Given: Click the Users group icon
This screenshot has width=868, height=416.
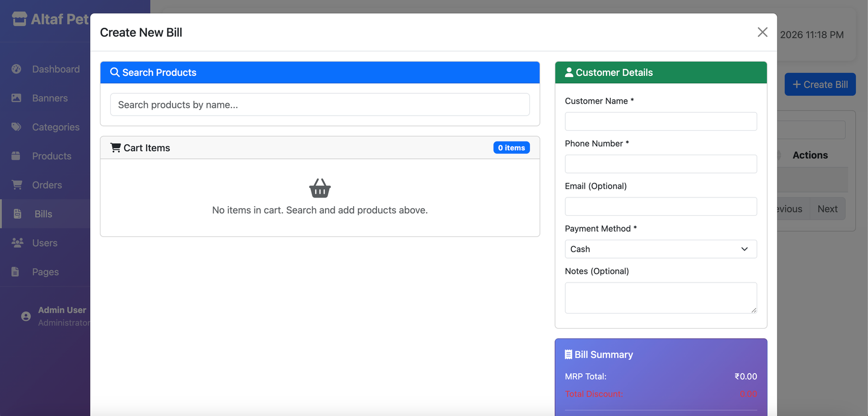Looking at the screenshot, I should pos(17,242).
